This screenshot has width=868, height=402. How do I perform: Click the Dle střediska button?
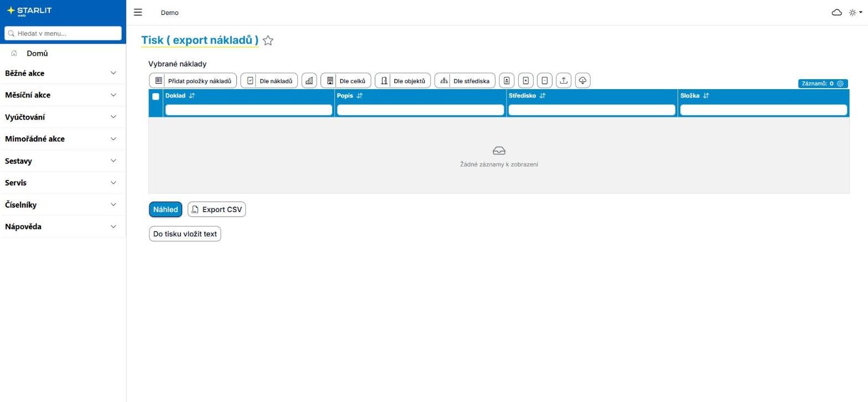coord(464,81)
